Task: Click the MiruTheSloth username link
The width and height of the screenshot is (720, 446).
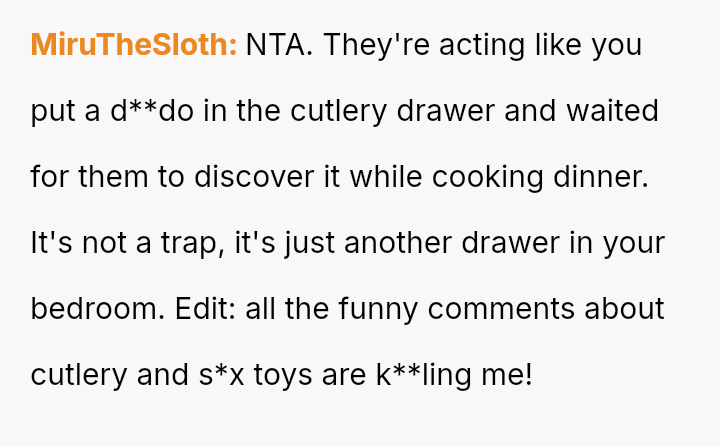Action: point(134,45)
